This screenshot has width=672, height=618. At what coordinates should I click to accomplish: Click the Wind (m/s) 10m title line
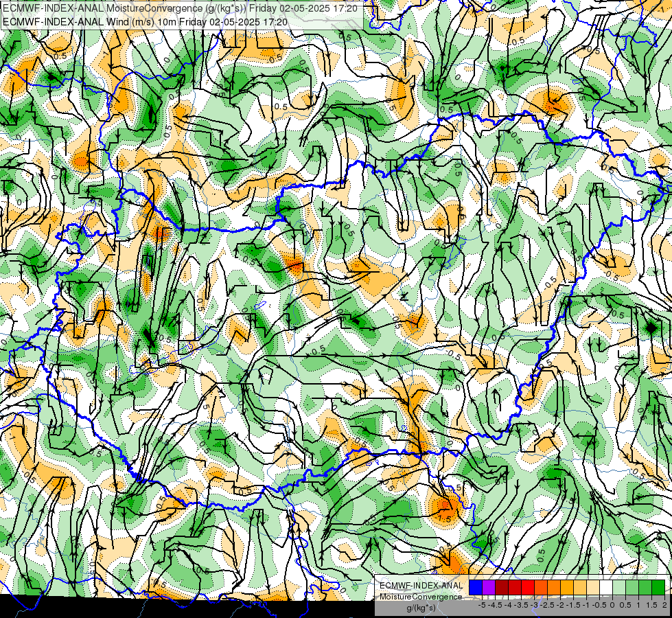145,21
